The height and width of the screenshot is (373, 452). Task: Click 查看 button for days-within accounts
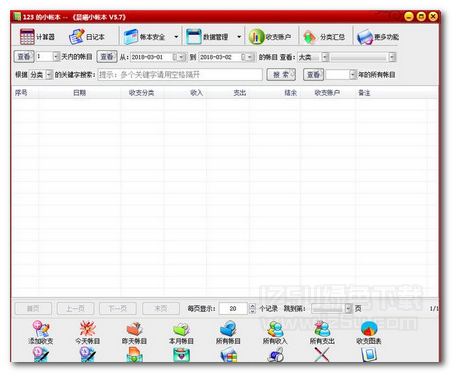coord(24,57)
